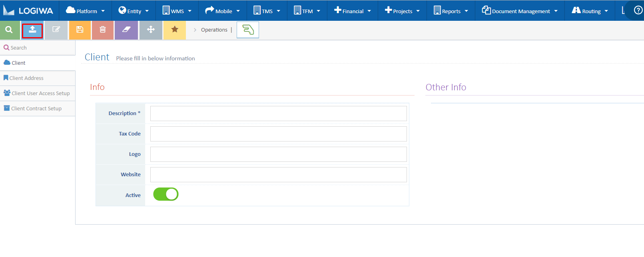Select Client Address in sidebar

click(x=26, y=78)
